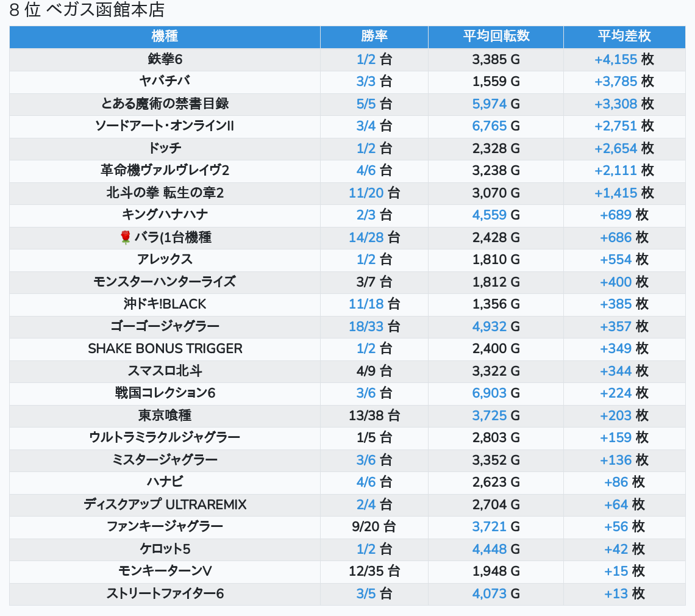
Task: Click average difference +4,155 枚 value
Action: coord(624,59)
